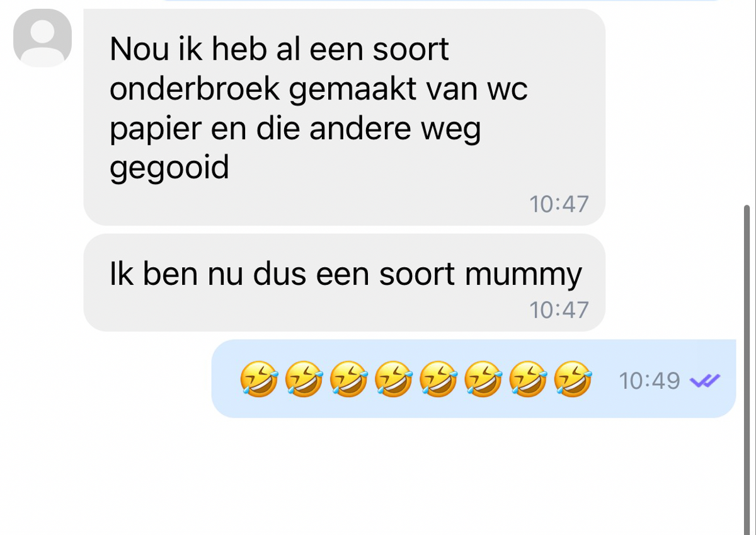This screenshot has height=535, width=756.
Task: Click the double-check read receipt icon
Action: [706, 380]
